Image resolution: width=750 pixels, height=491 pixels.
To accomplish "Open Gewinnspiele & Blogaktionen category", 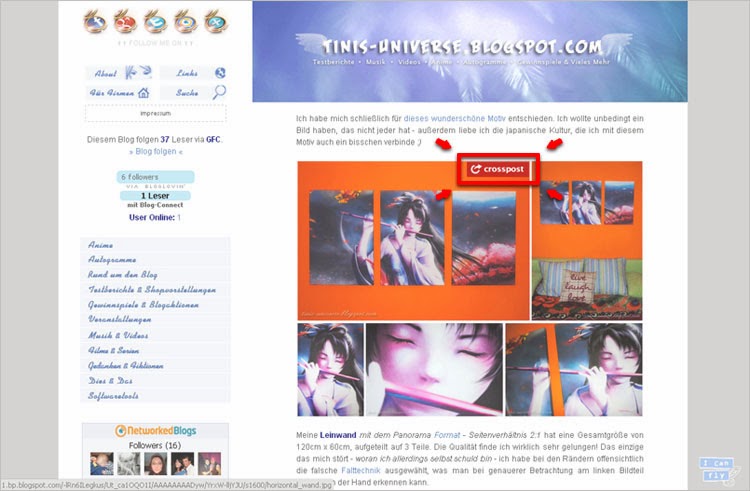I will point(155,305).
